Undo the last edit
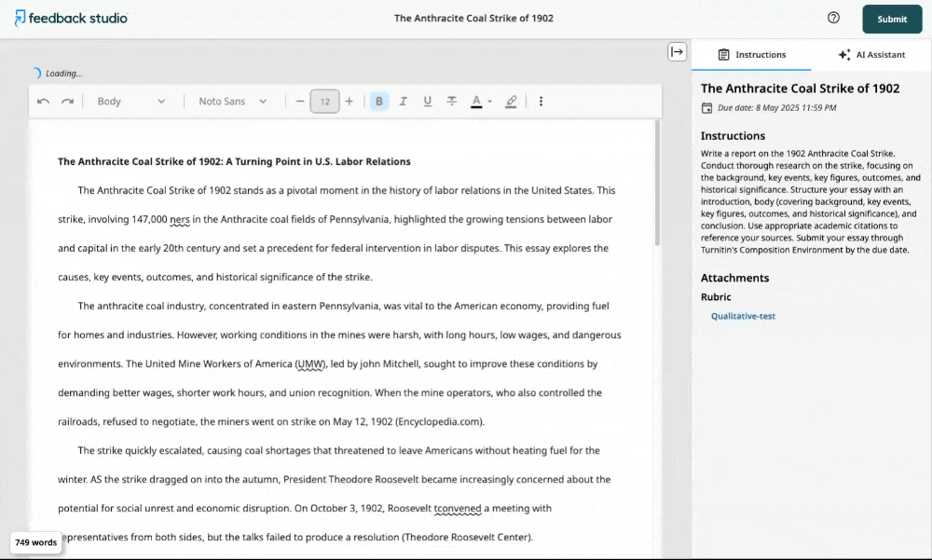Image resolution: width=932 pixels, height=560 pixels. click(x=44, y=102)
